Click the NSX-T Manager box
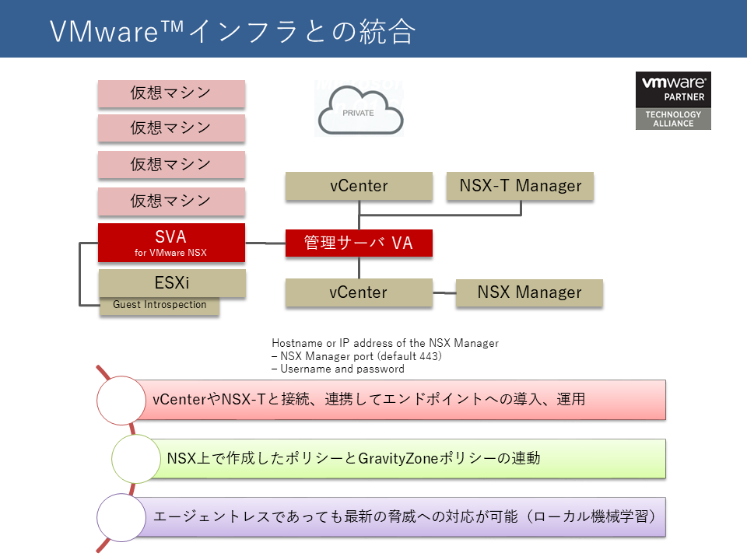747x560 pixels. click(x=520, y=186)
